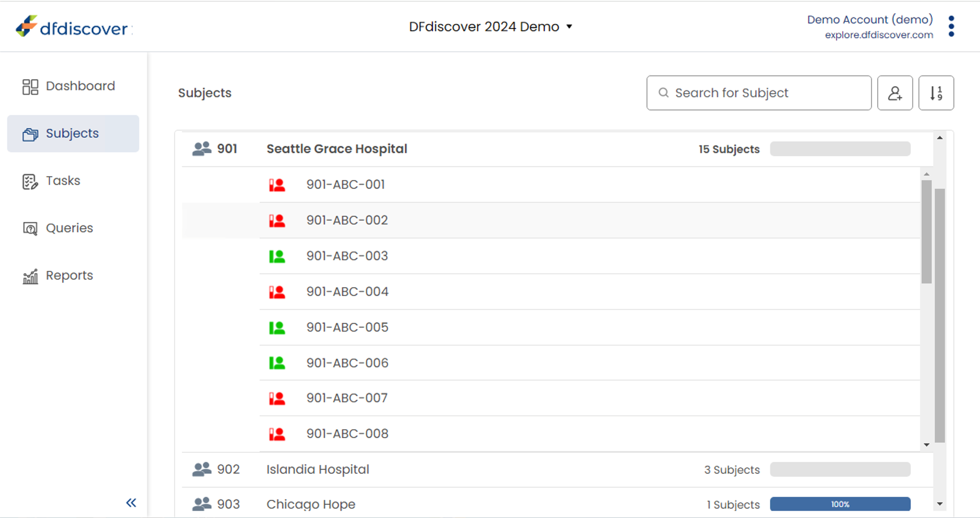Go to Dashboard in sidebar
Image resolution: width=980 pixels, height=518 pixels.
click(73, 86)
